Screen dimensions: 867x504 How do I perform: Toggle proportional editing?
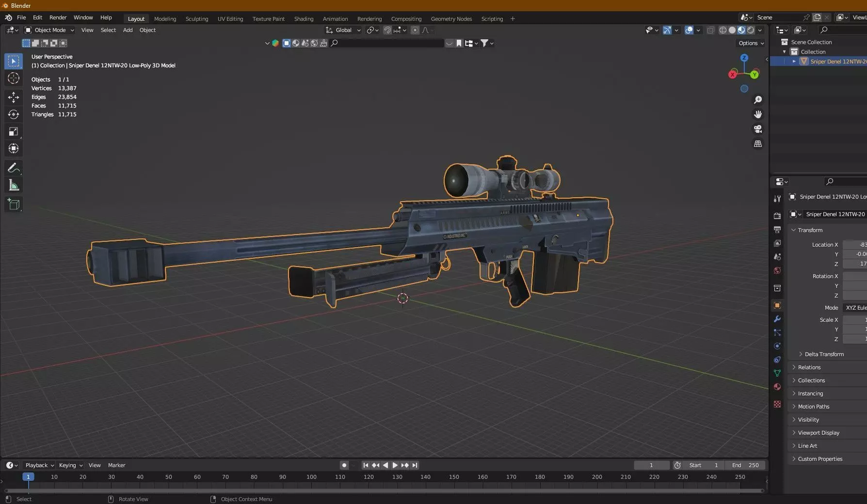tap(415, 30)
